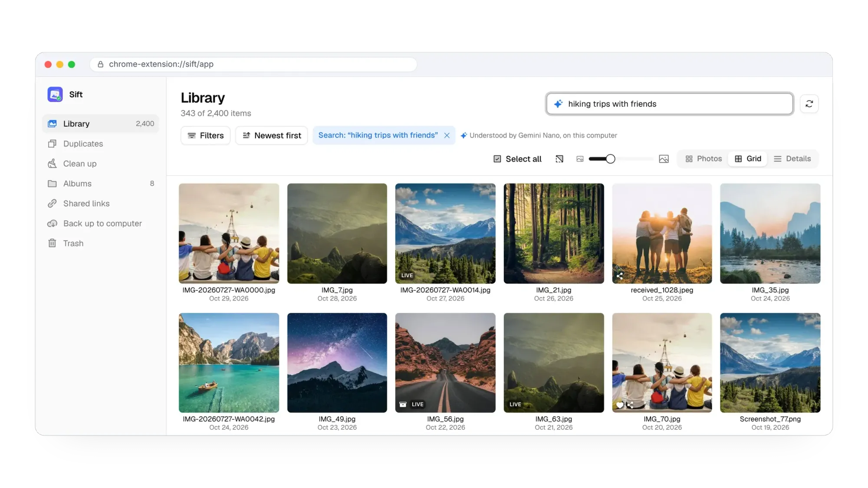Open Back up to computer
The height and width of the screenshot is (488, 868).
(101, 223)
